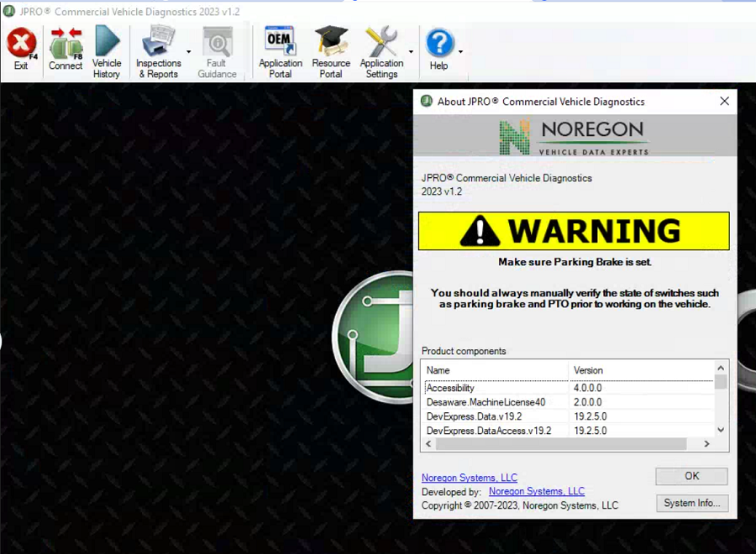The width and height of the screenshot is (756, 554).
Task: Open Inspections & Reports
Action: (x=158, y=53)
